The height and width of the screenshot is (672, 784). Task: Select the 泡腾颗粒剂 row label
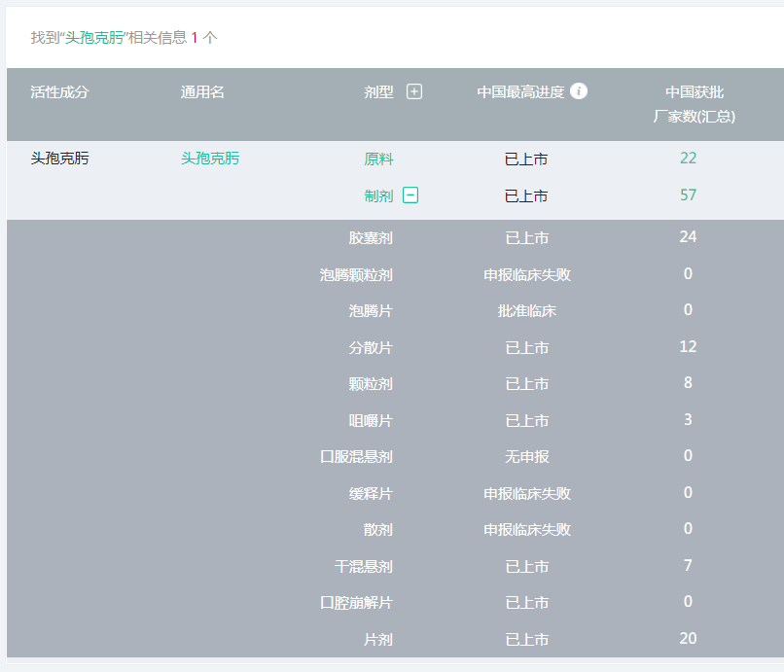356,274
